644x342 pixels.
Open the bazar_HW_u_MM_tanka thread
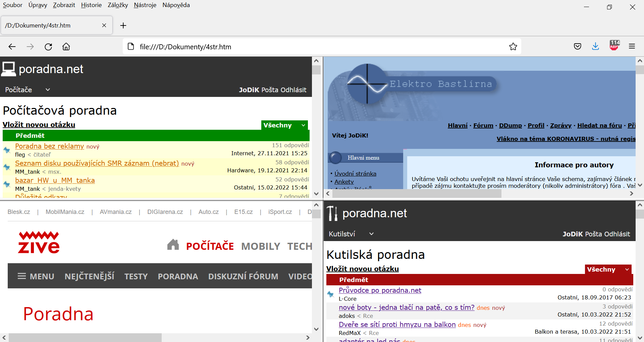pyautogui.click(x=55, y=180)
